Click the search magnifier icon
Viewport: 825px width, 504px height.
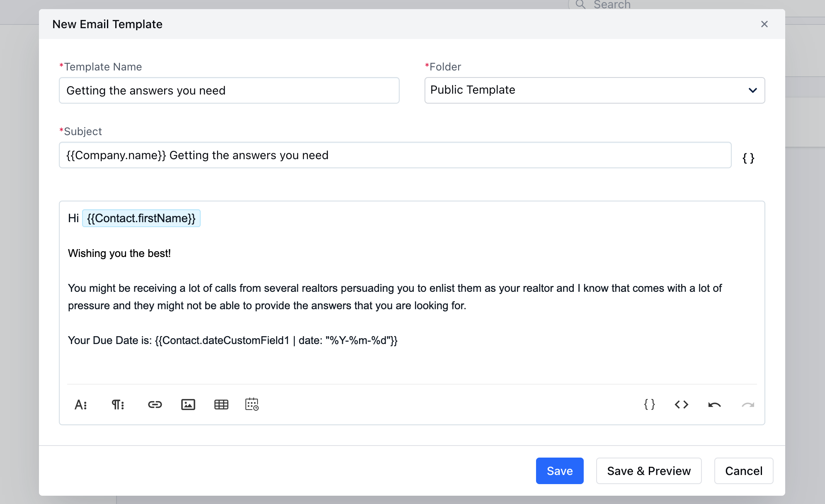point(581,5)
